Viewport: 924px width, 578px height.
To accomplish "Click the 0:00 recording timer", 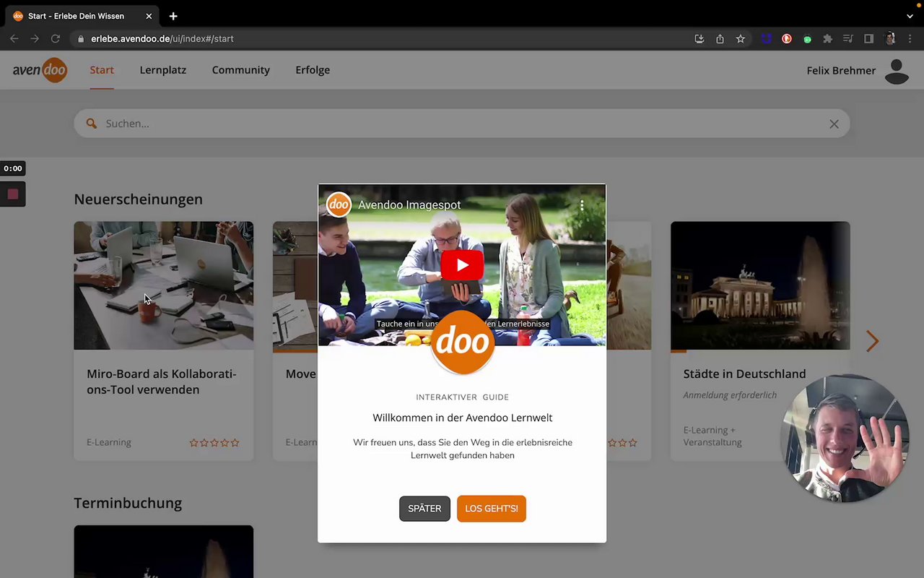I will (x=13, y=168).
